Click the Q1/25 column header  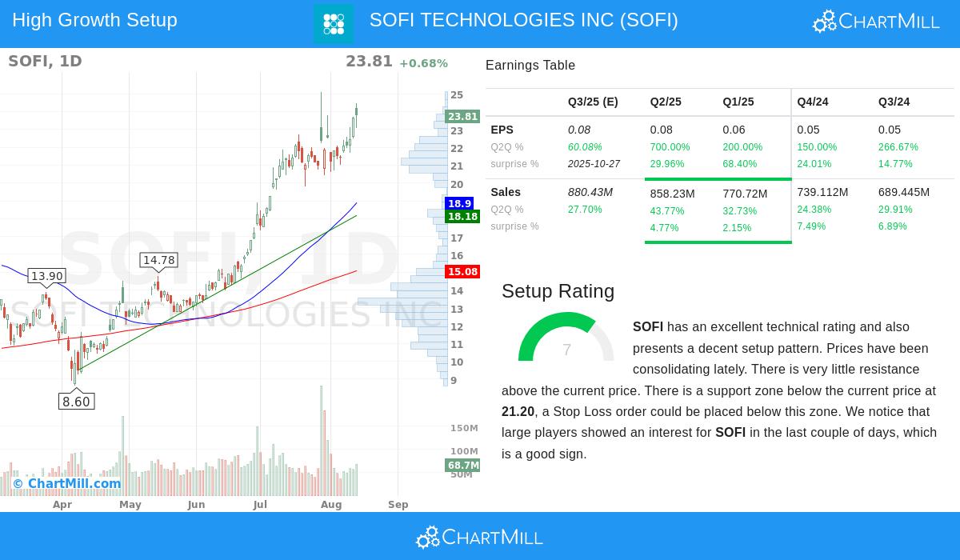pyautogui.click(x=738, y=102)
